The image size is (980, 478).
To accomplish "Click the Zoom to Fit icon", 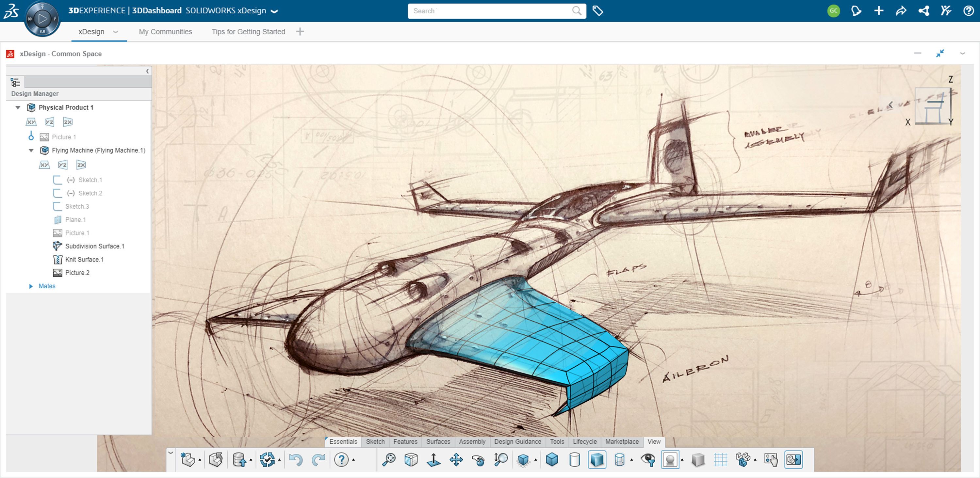I will 389,459.
